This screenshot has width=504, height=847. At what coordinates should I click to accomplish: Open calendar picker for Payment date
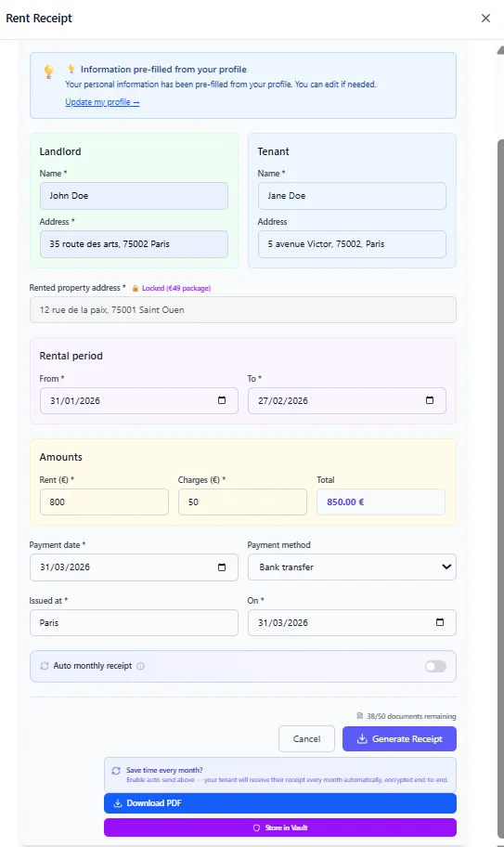click(222, 567)
